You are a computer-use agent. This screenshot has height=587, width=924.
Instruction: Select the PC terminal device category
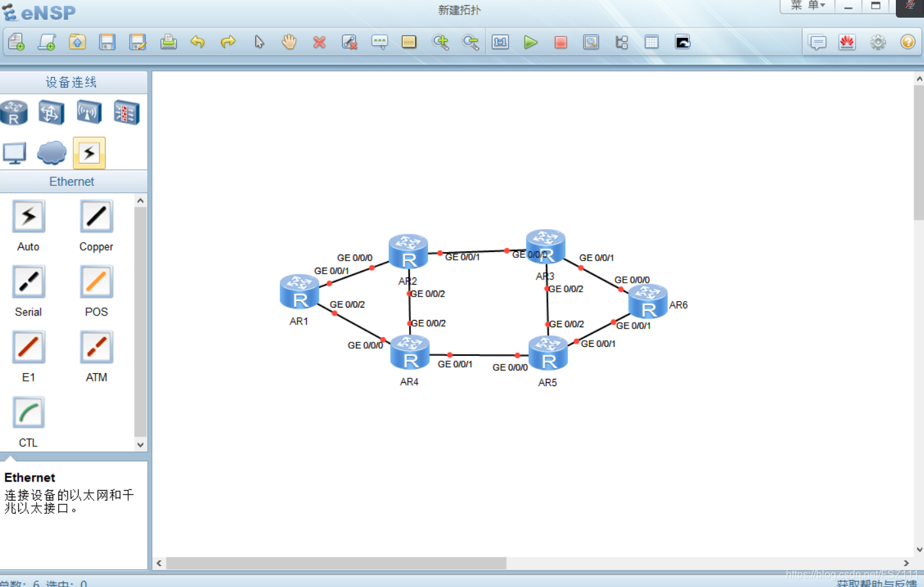click(x=14, y=153)
